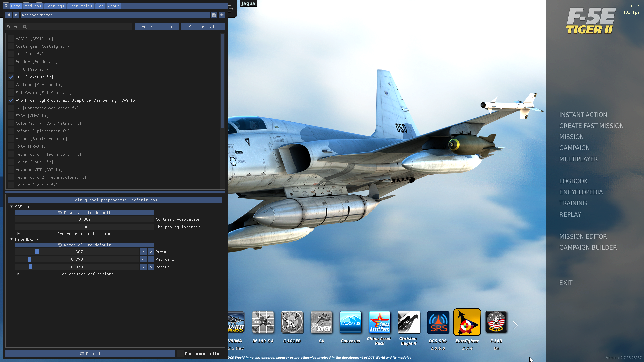Screen dimensions: 644x362
Task: Open the Statistics tab
Action: tap(80, 6)
